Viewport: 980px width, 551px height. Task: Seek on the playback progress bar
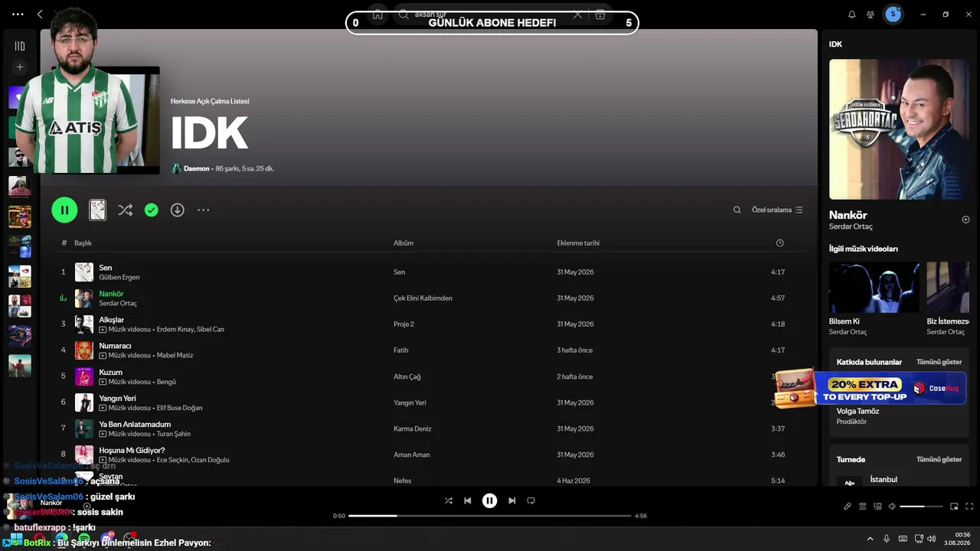click(489, 516)
